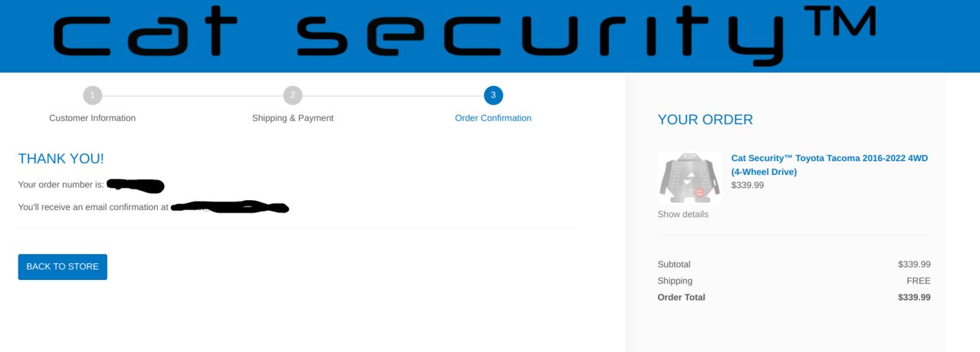This screenshot has width=980, height=352.
Task: Select the Order Confirmation step label
Action: (493, 118)
